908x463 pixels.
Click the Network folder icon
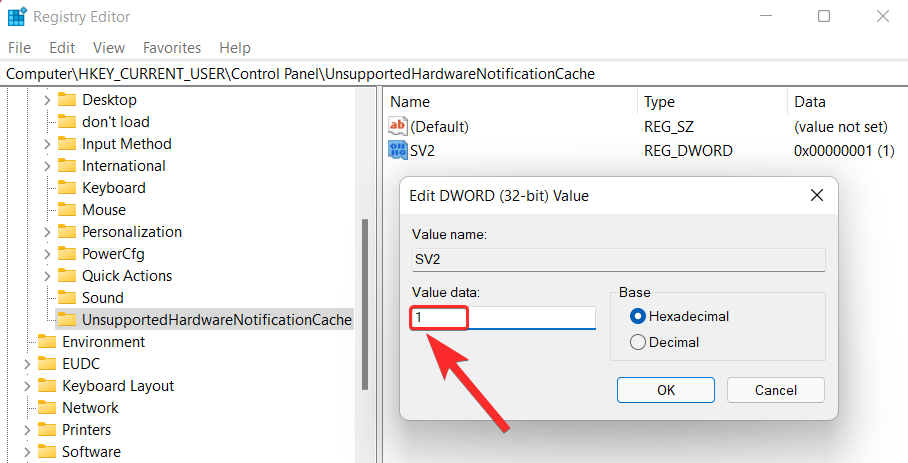pos(47,408)
